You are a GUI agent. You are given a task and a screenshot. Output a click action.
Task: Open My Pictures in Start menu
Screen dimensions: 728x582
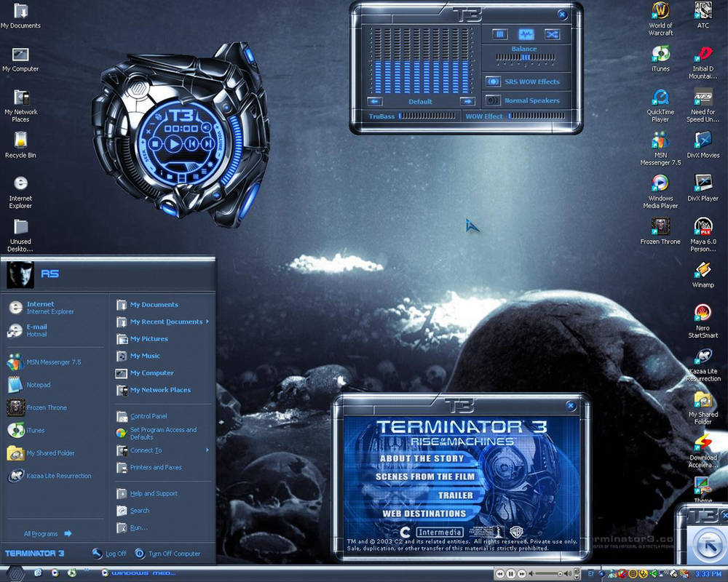pos(162,339)
